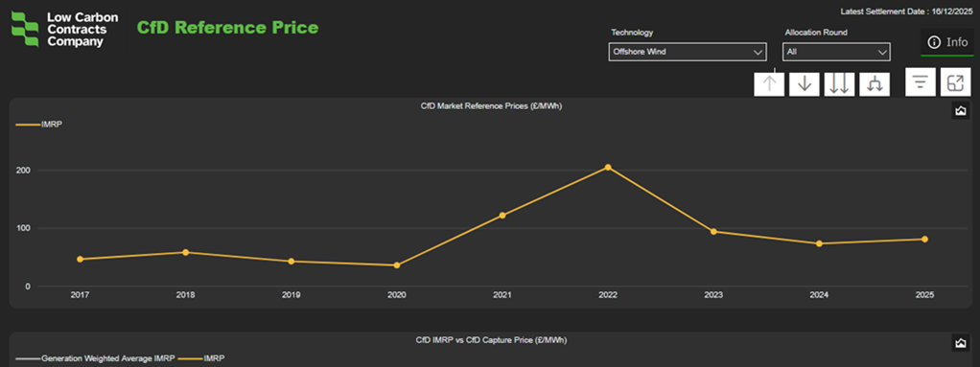Select the 2022 peak data point

(608, 168)
